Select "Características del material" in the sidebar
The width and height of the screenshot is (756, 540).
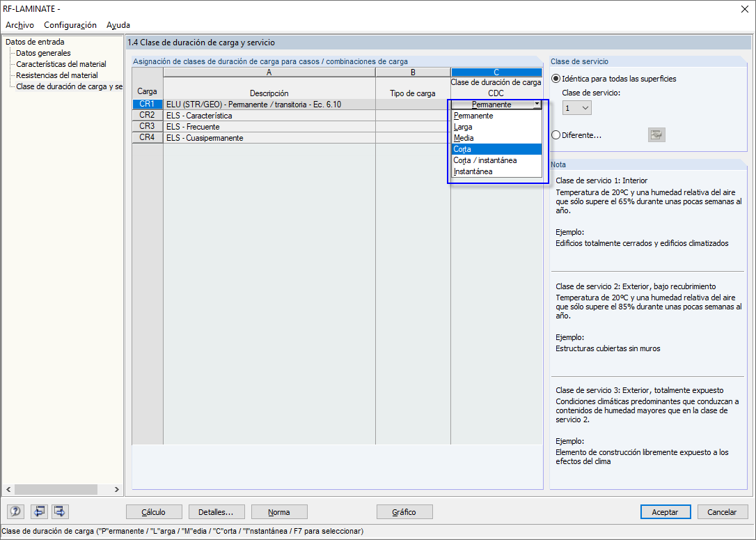pos(62,63)
